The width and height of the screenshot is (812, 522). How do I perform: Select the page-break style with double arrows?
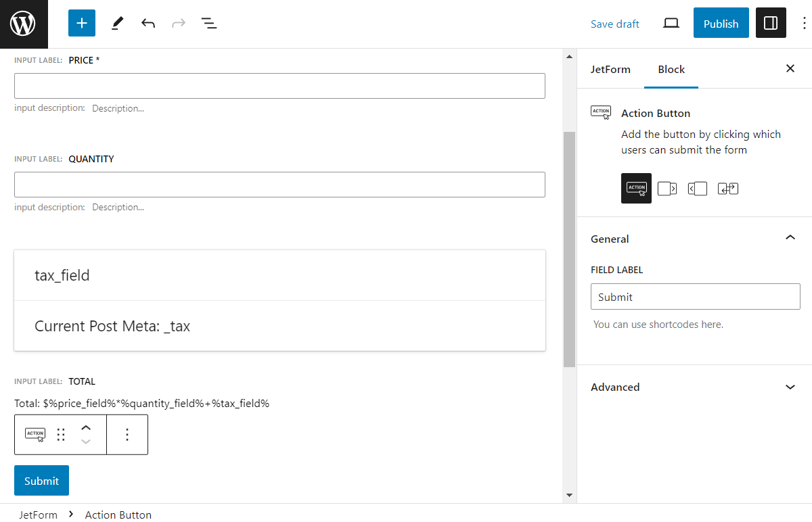pyautogui.click(x=727, y=188)
